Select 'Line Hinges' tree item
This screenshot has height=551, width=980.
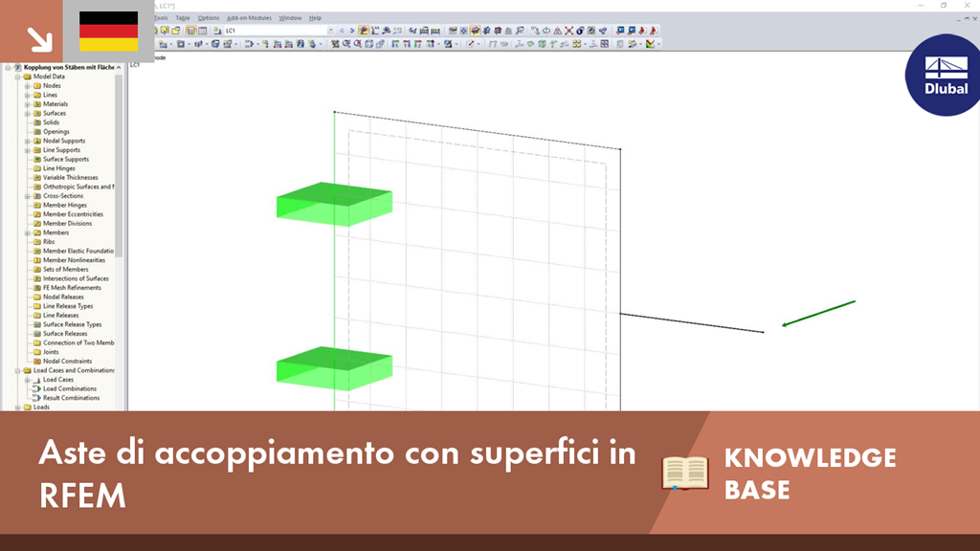[58, 168]
